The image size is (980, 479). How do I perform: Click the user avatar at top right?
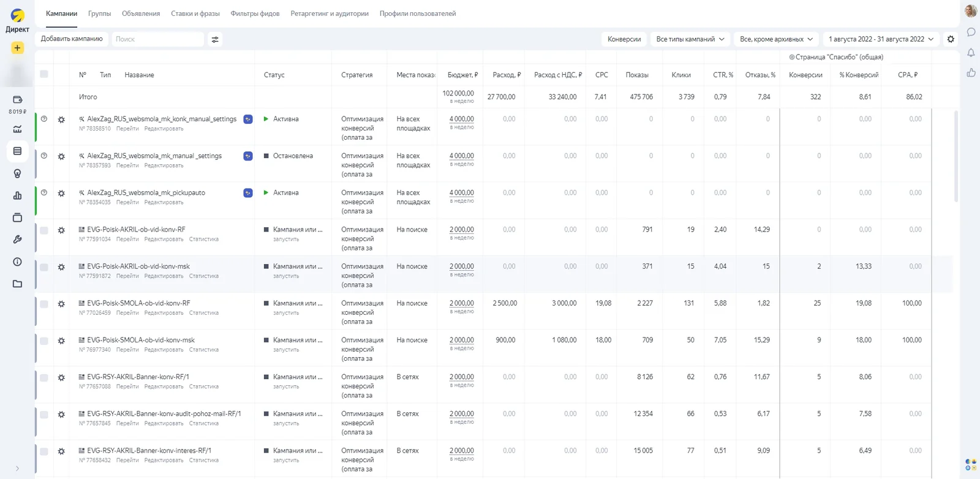(x=971, y=11)
